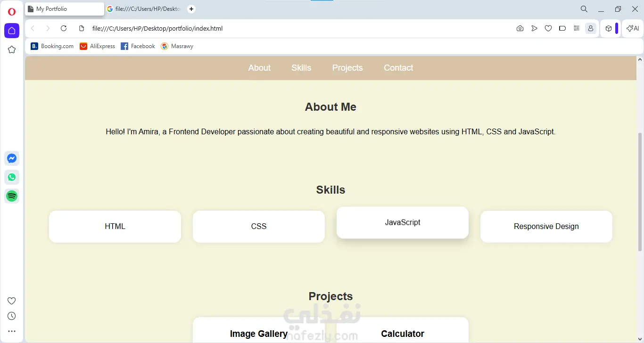Image resolution: width=644 pixels, height=343 pixels.
Task: Click the scrollbar up arrow
Action: click(x=640, y=59)
